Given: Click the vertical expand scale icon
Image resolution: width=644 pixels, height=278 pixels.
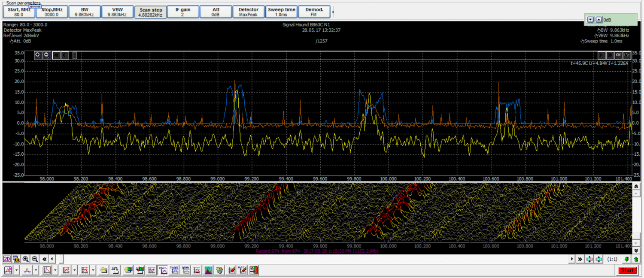Looking at the screenshot, I should 589,259.
